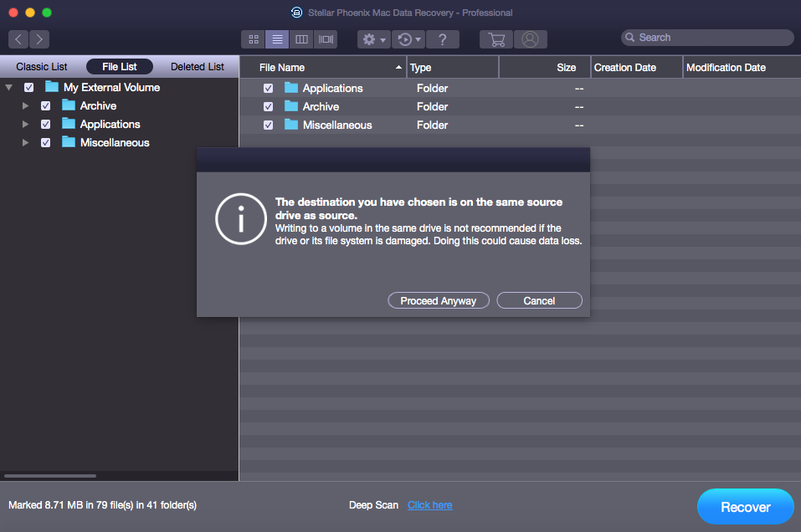Screen dimensions: 801x532
Task: Click the "Marked 8.71 MB" status text
Action: pyautogui.click(x=102, y=505)
